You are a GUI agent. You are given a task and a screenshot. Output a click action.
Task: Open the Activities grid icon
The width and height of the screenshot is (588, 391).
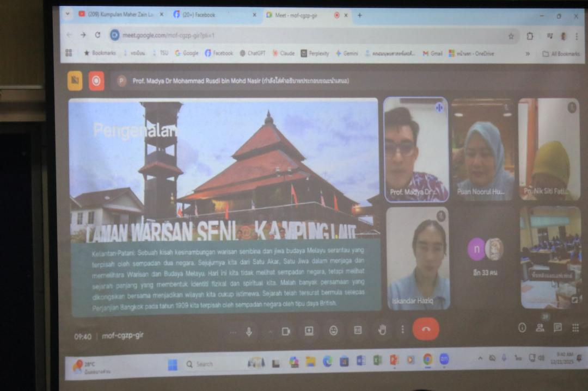[x=575, y=327]
